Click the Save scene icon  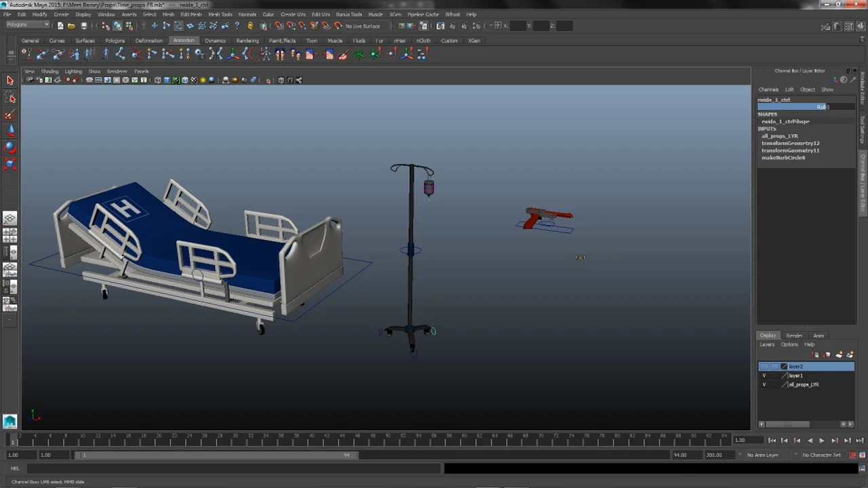pyautogui.click(x=83, y=26)
